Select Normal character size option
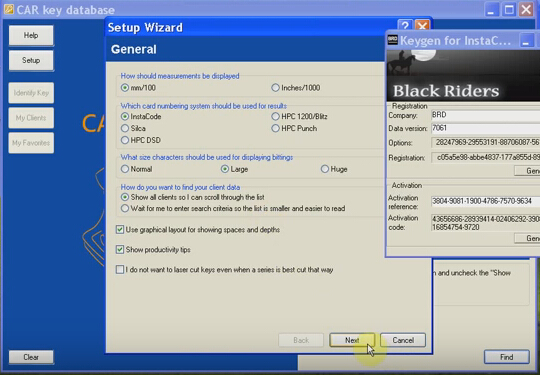This screenshot has width=540, height=375. [136, 169]
